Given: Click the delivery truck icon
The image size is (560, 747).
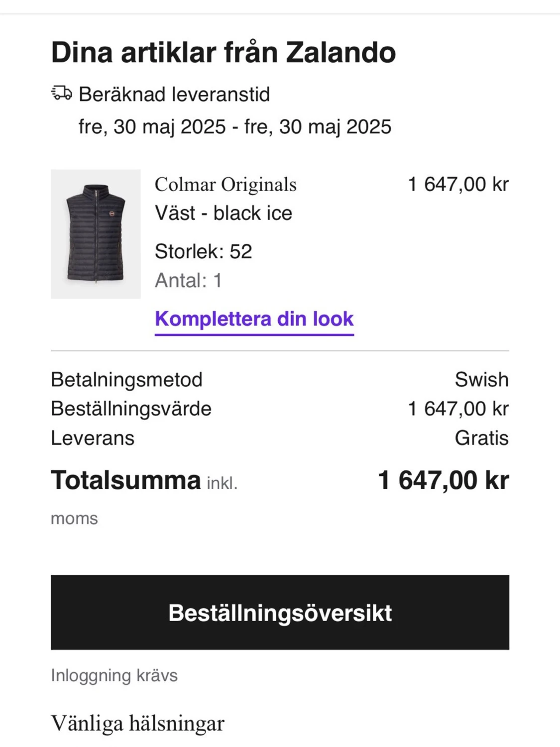Looking at the screenshot, I should 61,93.
